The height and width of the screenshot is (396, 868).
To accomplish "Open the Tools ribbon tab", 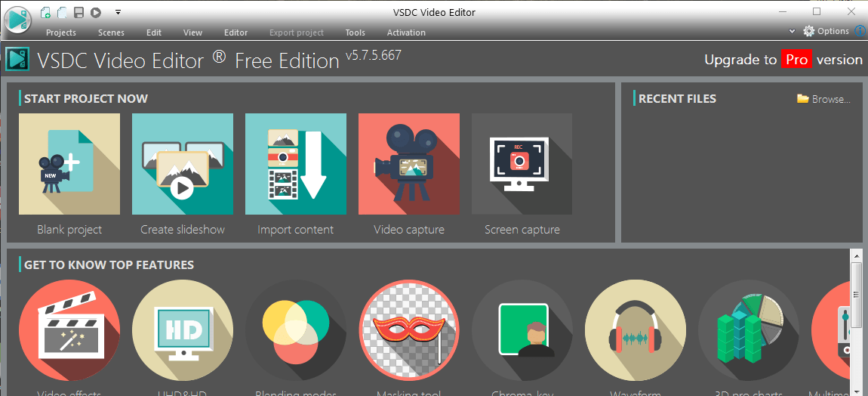I will (356, 32).
